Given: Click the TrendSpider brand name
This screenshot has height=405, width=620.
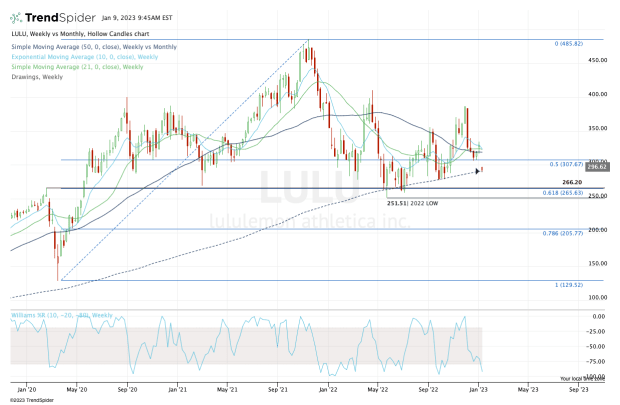Looking at the screenshot, I should [60, 18].
